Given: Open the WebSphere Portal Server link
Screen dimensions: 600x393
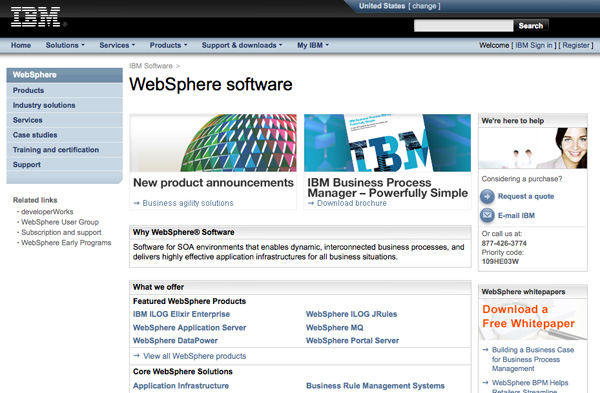Looking at the screenshot, I should click(x=352, y=341).
